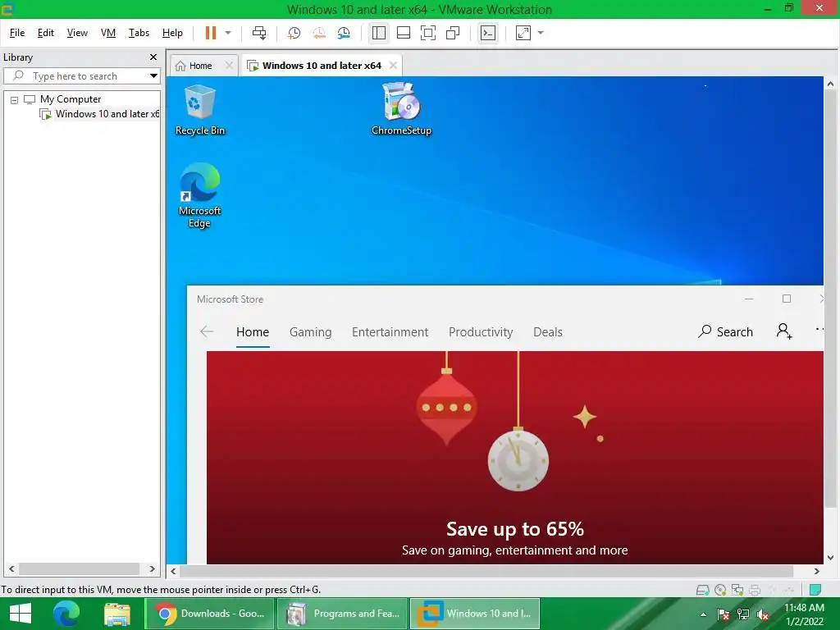The image size is (840, 630).
Task: Open the Edit menu
Action: [x=46, y=33]
